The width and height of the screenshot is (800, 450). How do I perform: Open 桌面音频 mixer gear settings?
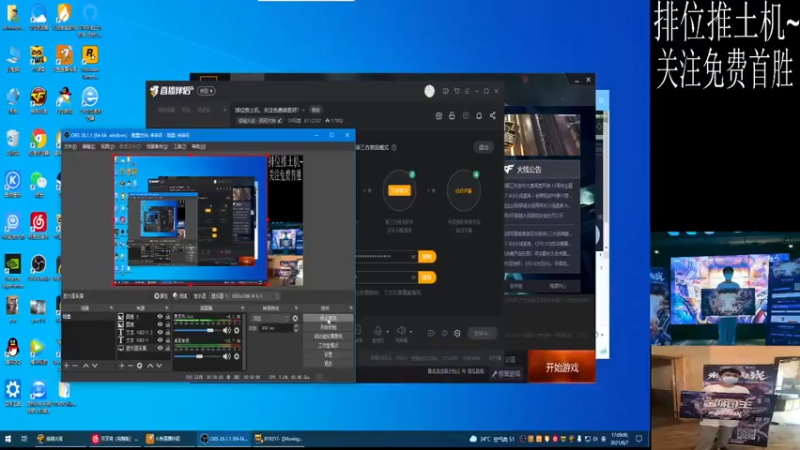(237, 356)
